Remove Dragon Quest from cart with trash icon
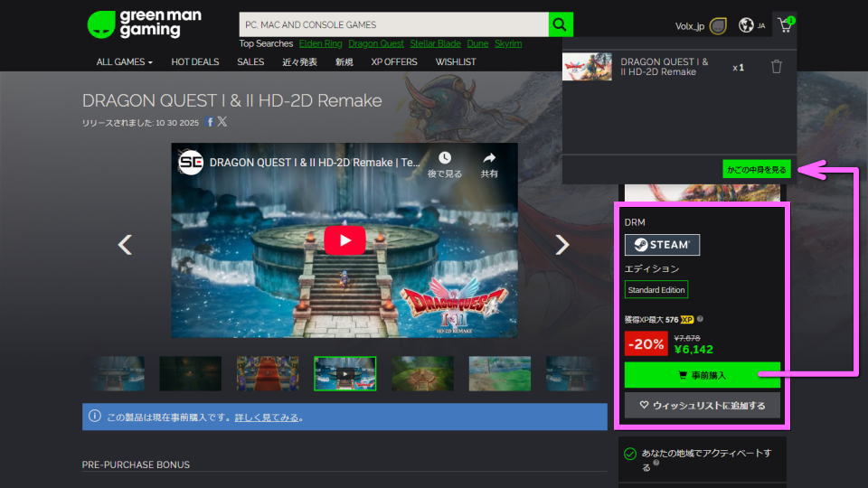 click(776, 66)
